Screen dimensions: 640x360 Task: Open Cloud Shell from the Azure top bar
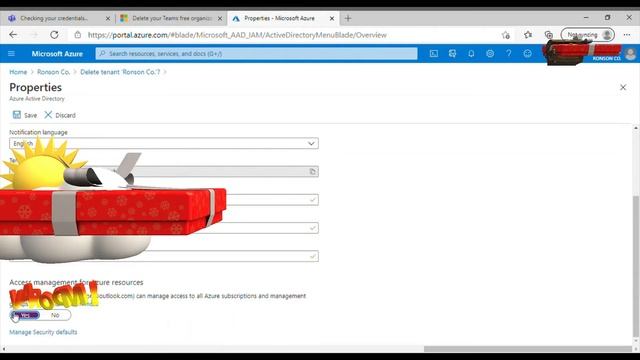(433, 53)
